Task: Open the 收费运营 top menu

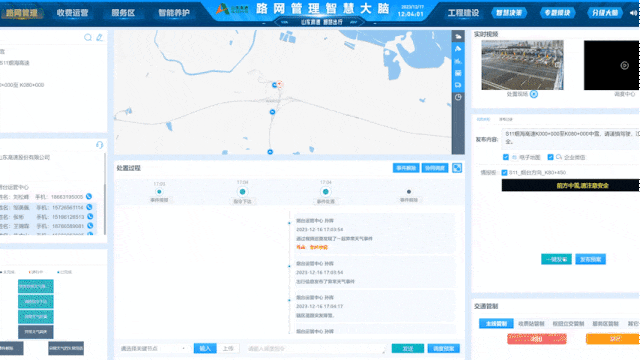Action: point(73,13)
